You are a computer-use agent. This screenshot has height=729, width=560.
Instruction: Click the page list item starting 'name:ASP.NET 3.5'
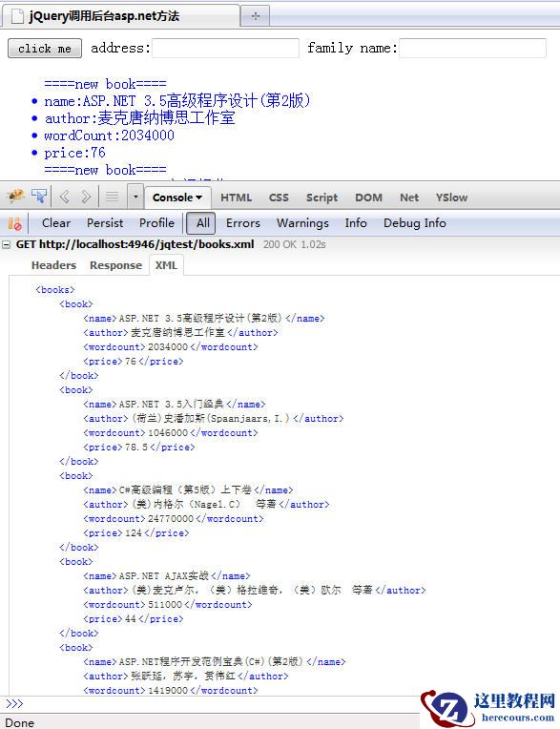coord(177,101)
